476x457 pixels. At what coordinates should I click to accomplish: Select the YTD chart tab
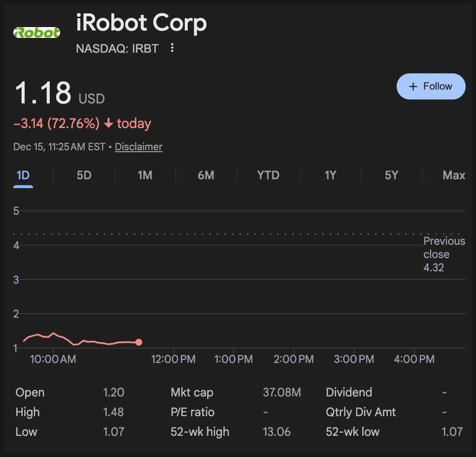click(268, 175)
